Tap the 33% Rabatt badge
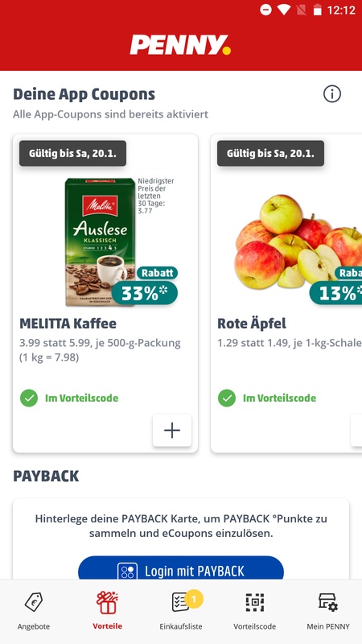This screenshot has width=362, height=644. pos(145,287)
